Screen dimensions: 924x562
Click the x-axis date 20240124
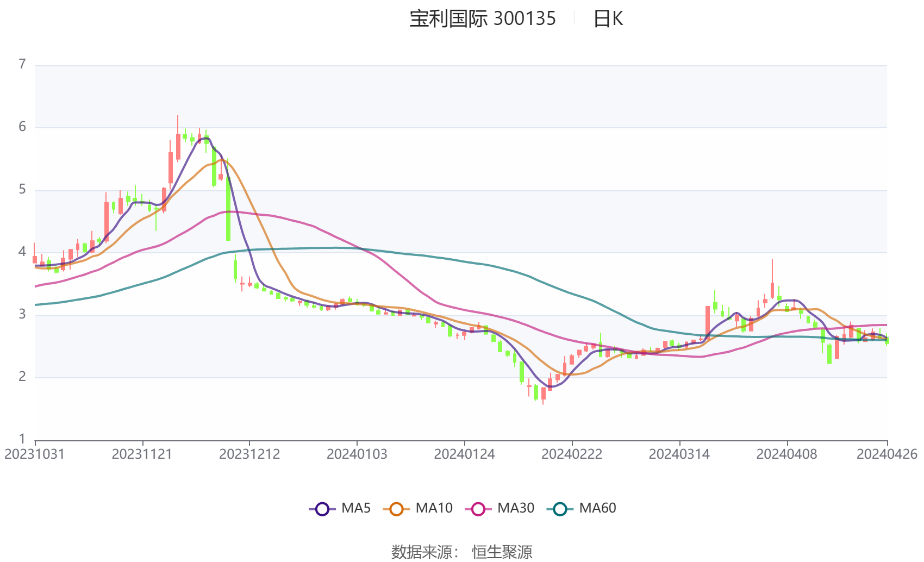click(464, 454)
